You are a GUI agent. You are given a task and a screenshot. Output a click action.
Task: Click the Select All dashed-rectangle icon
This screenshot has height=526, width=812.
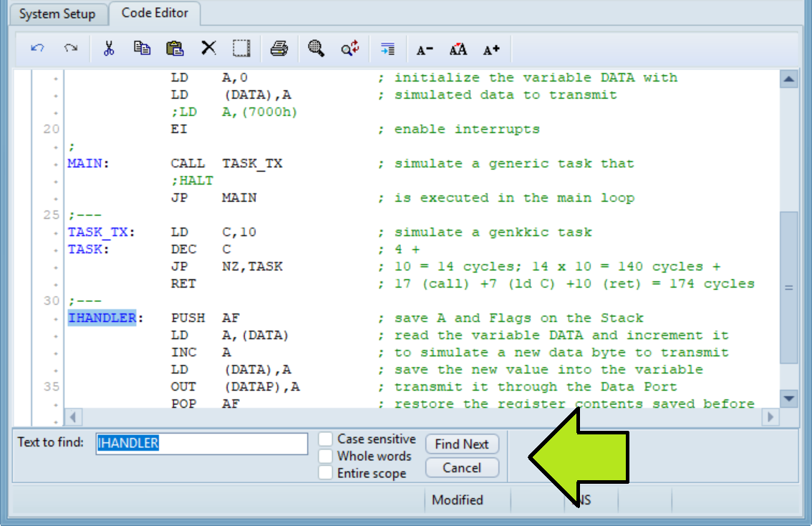tap(241, 49)
